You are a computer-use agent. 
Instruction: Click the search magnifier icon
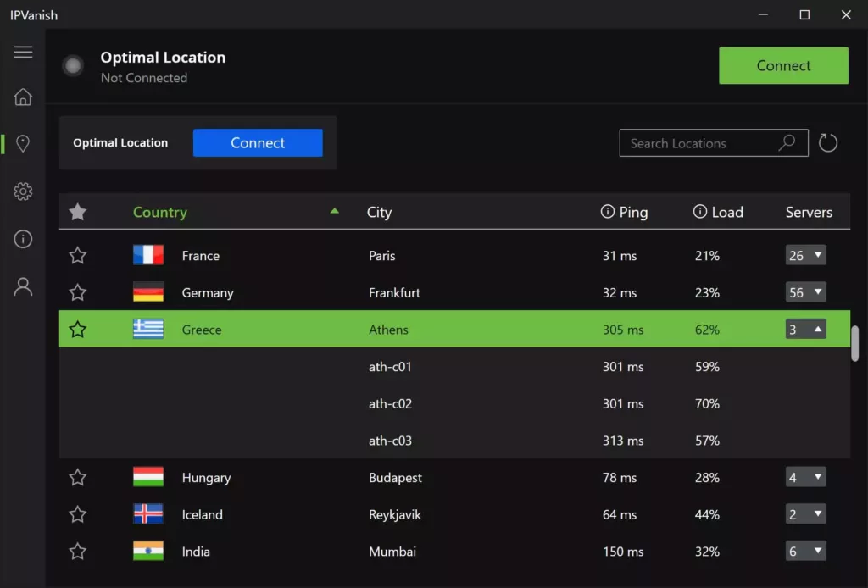[787, 142]
